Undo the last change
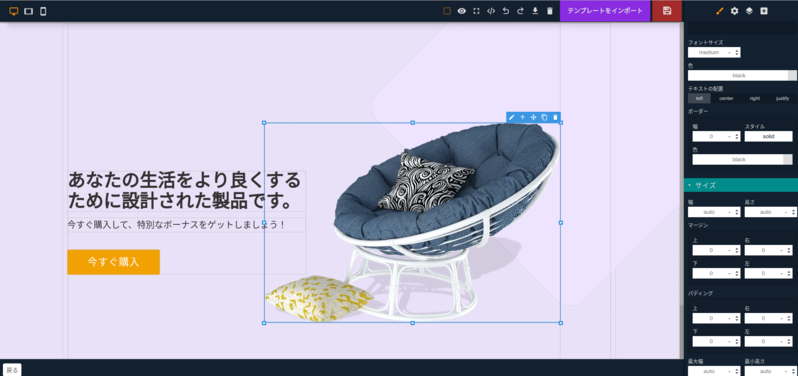798x376 pixels. (505, 11)
